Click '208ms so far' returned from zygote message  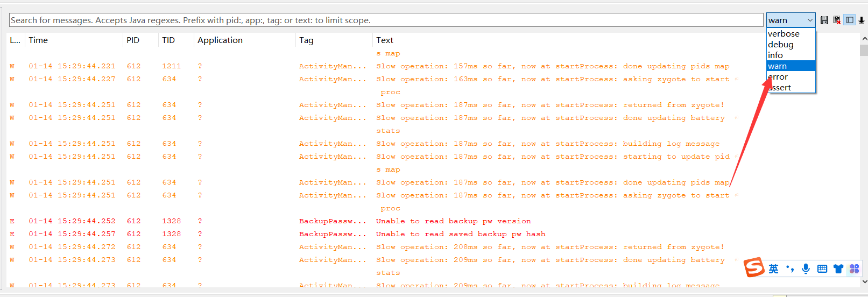click(x=550, y=247)
